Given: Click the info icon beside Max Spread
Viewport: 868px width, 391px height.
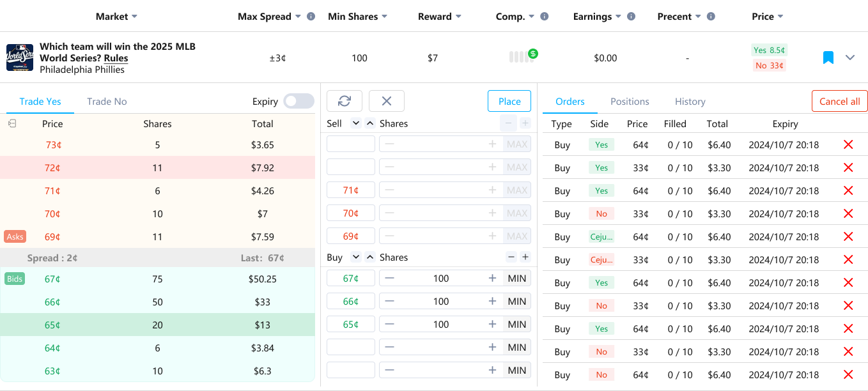Looking at the screenshot, I should coord(311,17).
